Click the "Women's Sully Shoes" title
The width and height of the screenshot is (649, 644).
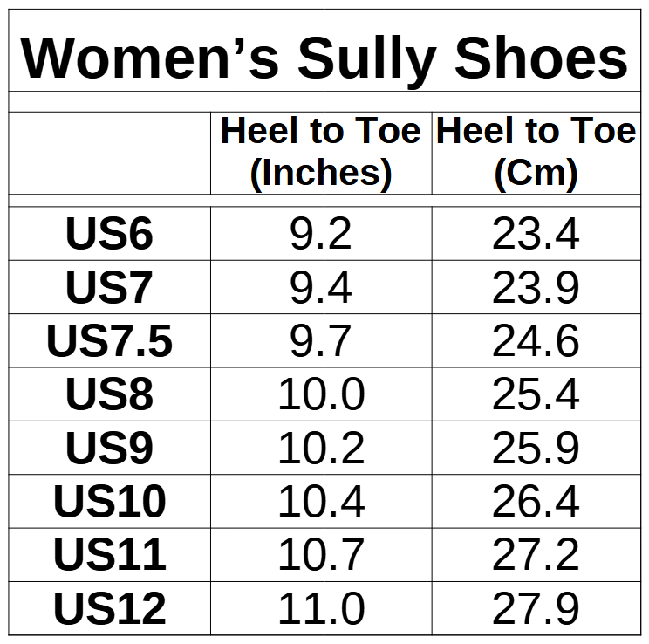coord(324,58)
